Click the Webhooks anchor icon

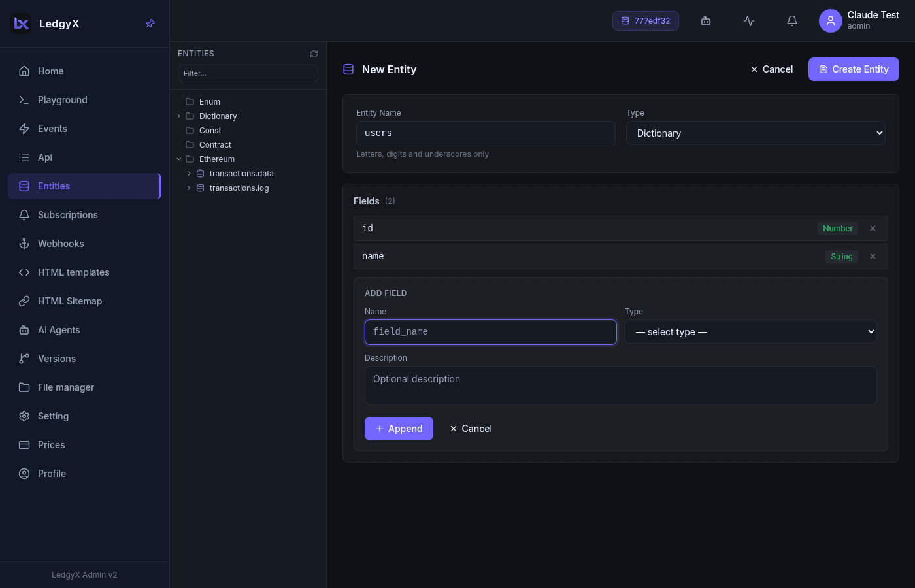pyautogui.click(x=24, y=244)
